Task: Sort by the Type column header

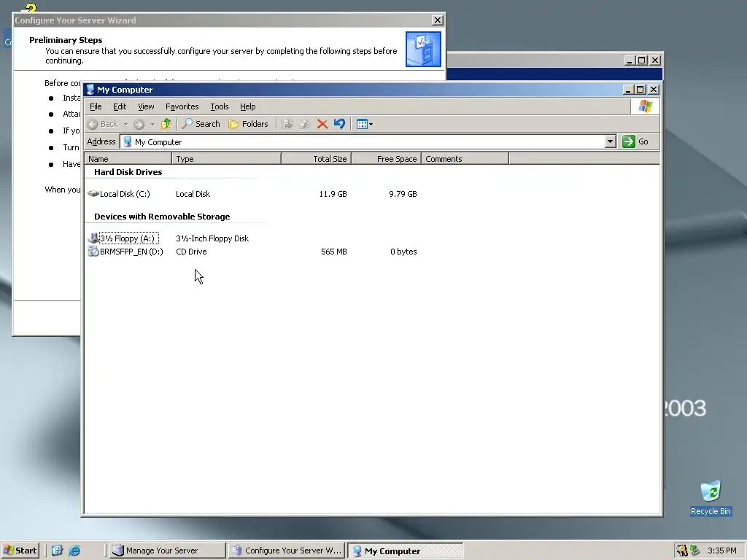Action: coord(226,158)
